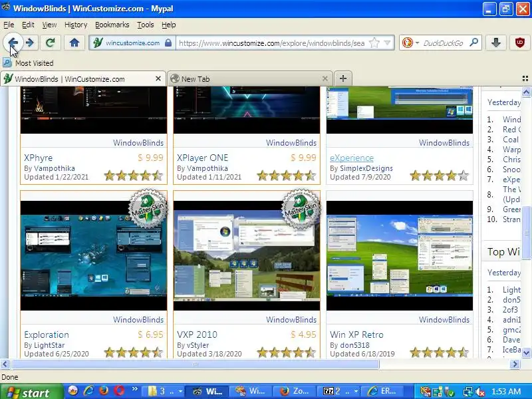The image size is (532, 399).
Task: Click the WindowBlinds category link under XPlayer ONE
Action: [x=291, y=143]
